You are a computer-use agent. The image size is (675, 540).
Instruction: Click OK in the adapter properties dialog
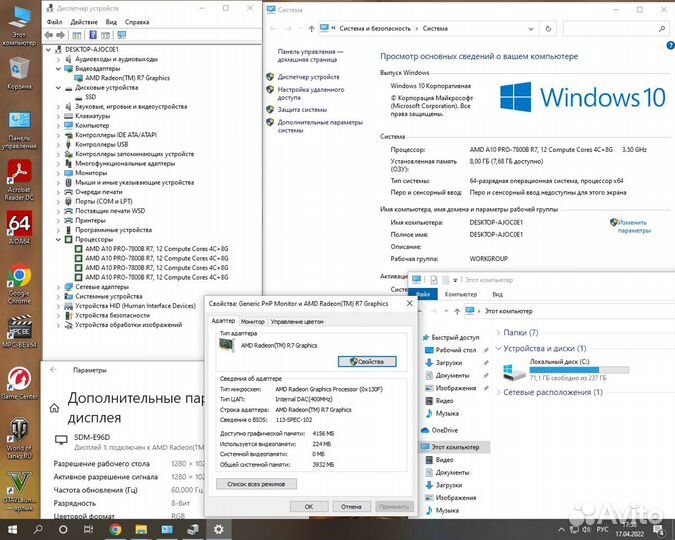tap(309, 507)
